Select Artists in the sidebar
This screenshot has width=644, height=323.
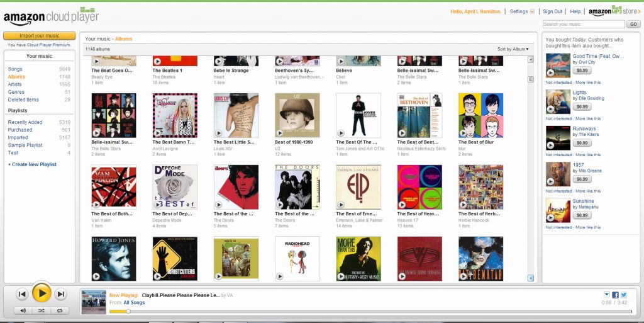(x=15, y=84)
